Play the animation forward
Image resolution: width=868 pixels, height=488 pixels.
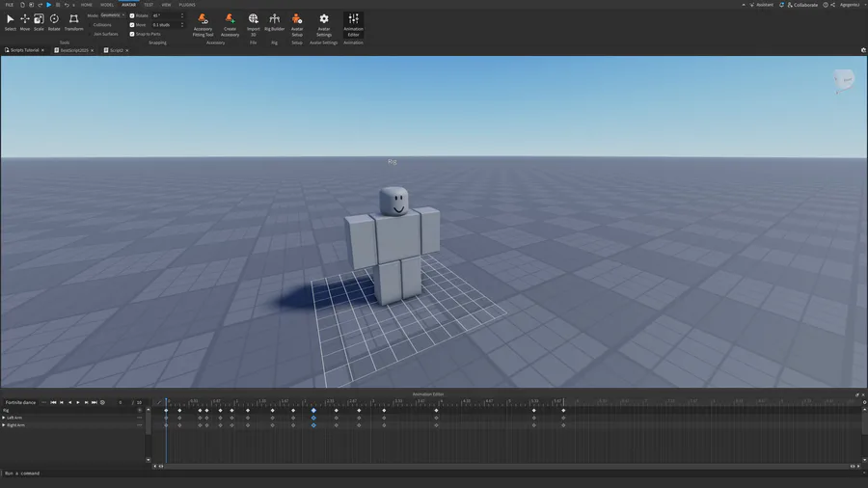(x=77, y=402)
